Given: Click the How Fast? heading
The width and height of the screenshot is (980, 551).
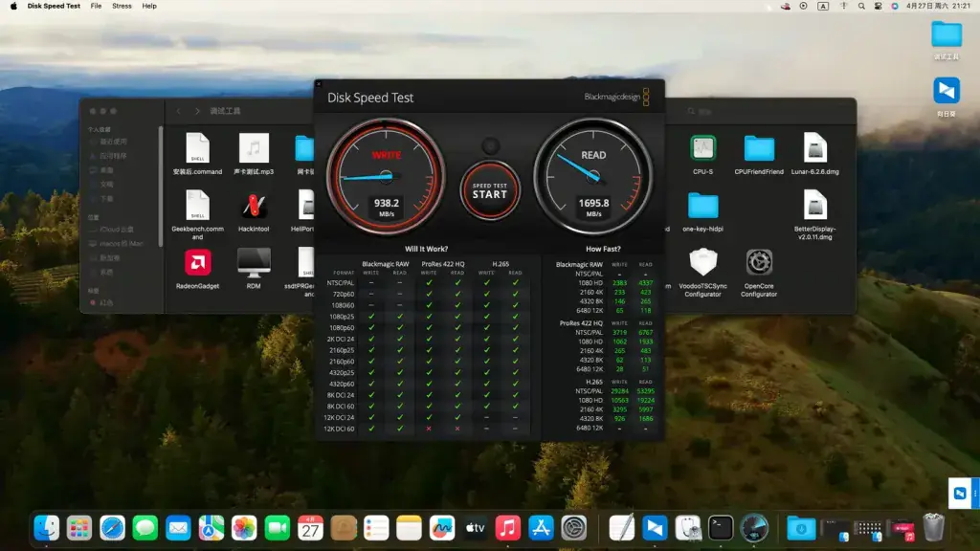Looking at the screenshot, I should (603, 249).
